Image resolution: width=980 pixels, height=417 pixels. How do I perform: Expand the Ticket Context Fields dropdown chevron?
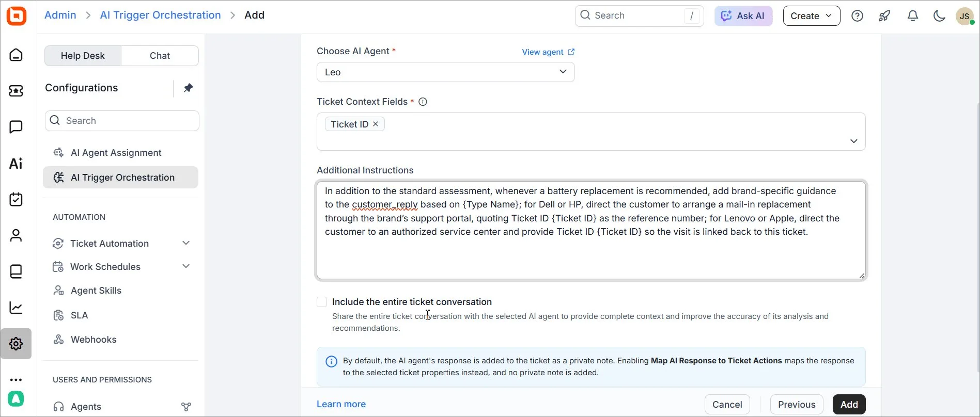click(853, 141)
